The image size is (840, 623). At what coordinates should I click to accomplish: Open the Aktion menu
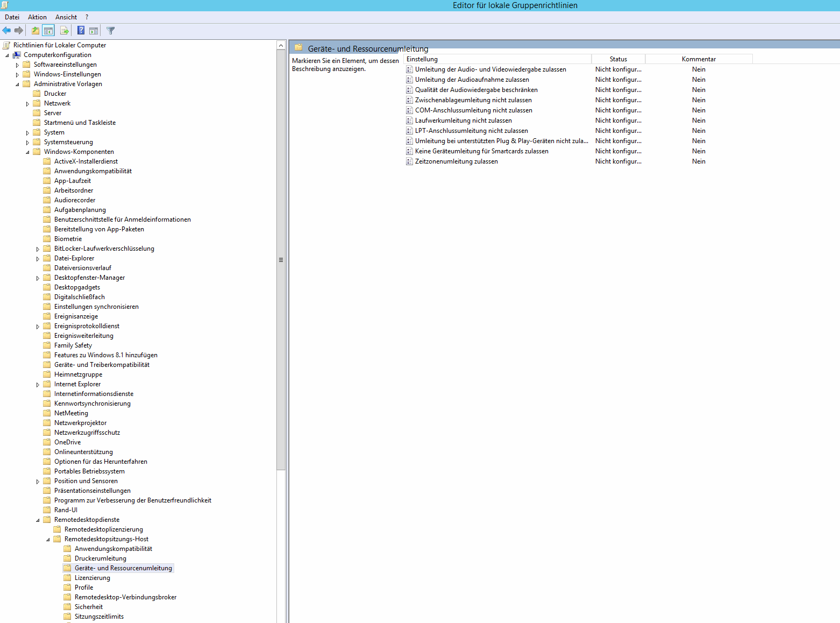tap(37, 17)
